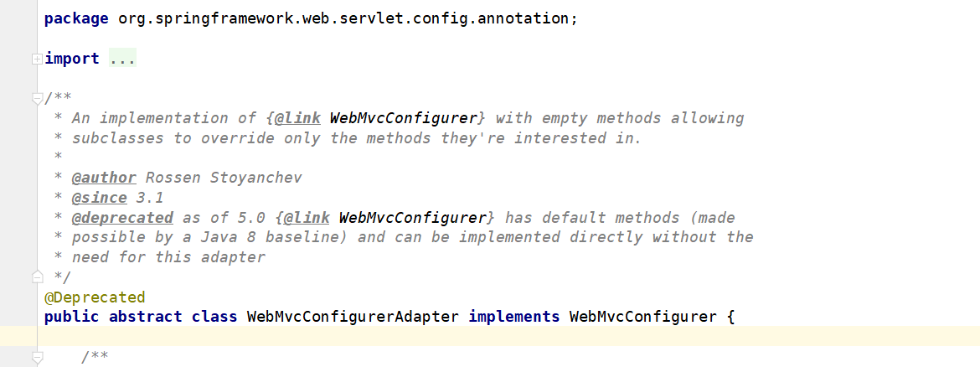Click the @since Javadoc tag

[x=100, y=198]
